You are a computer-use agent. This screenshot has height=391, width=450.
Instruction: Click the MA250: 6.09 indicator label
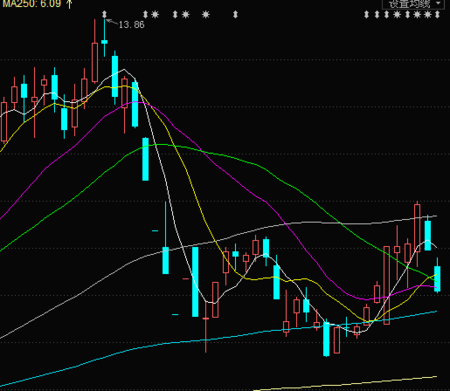pos(32,4)
